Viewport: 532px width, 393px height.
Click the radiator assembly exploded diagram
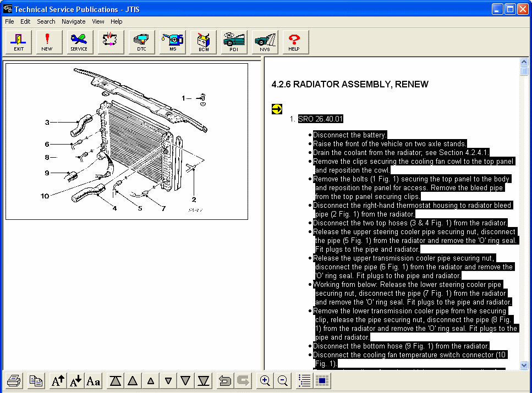pyautogui.click(x=127, y=141)
